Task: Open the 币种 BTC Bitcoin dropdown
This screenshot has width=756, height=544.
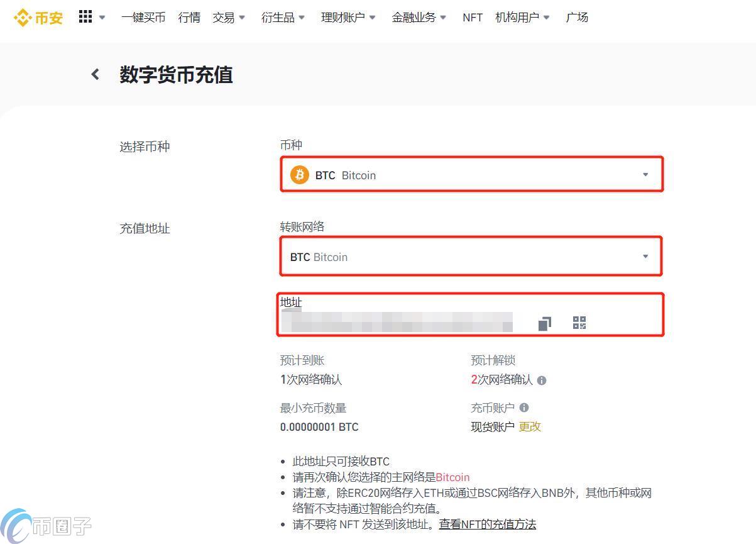Action: 471,174
